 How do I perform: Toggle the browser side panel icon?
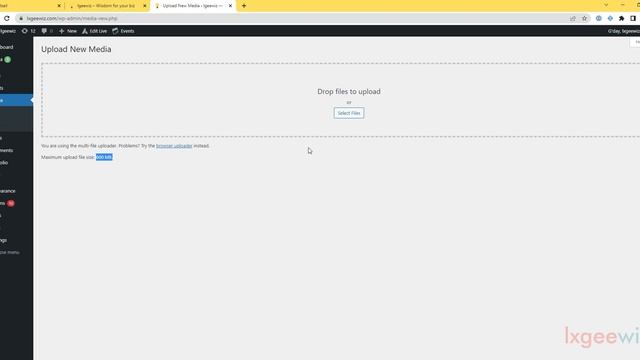[x=633, y=18]
